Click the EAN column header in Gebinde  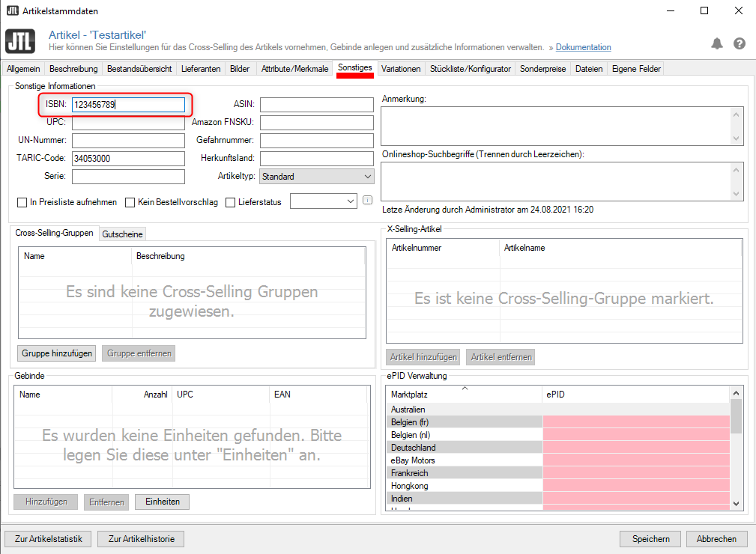click(318, 395)
